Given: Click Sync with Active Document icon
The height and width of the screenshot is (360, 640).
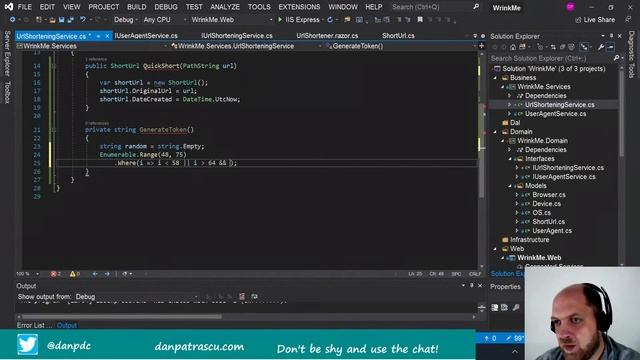Looking at the screenshot, I should click(553, 47).
